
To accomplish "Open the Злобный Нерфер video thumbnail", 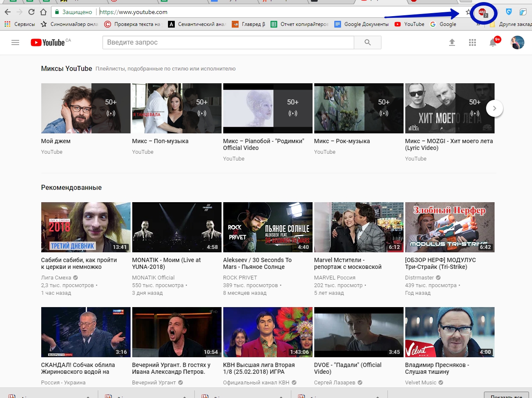I will (449, 227).
